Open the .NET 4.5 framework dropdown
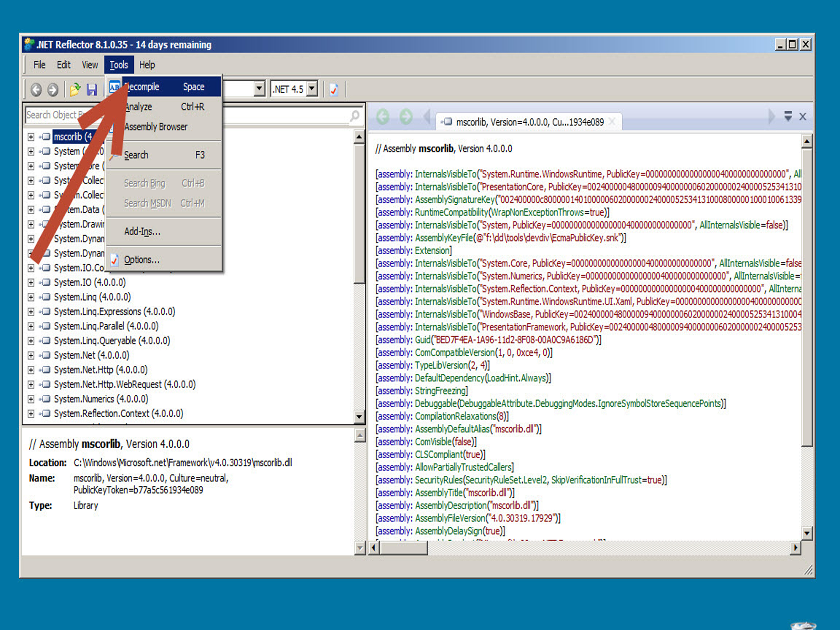Viewport: 840px width, 630px height. (x=312, y=89)
